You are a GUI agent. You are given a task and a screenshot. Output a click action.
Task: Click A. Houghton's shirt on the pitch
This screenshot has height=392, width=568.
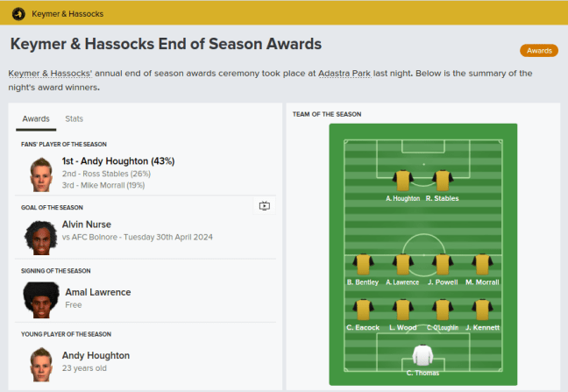tap(403, 181)
